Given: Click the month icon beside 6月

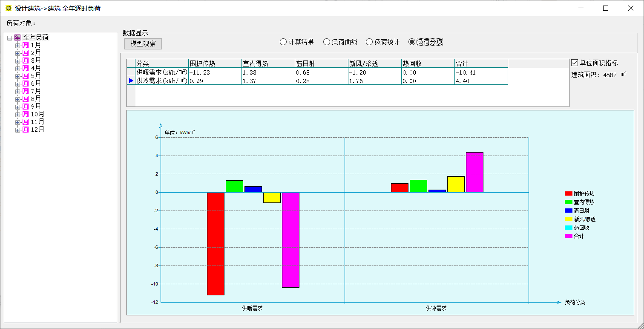Looking at the screenshot, I should tap(26, 84).
